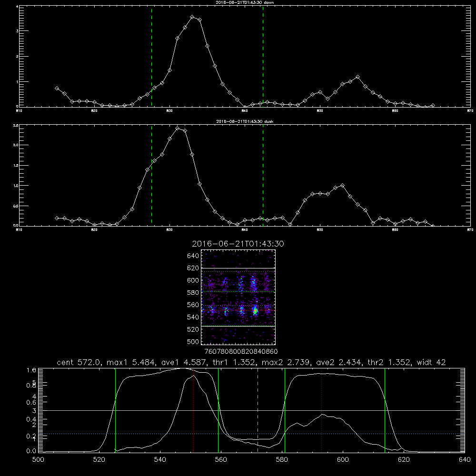The image size is (476, 476).
Task: Click the dusk plot secondary peak near 853
Action: [x=342, y=185]
